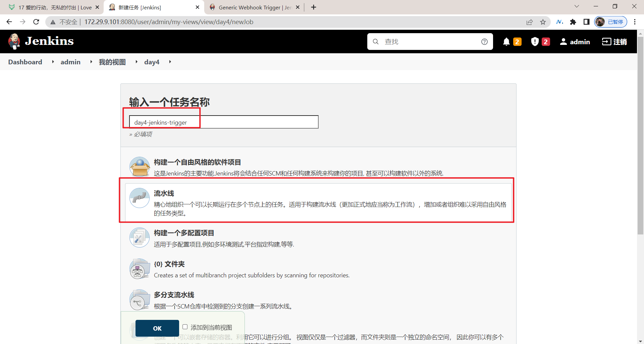Click the 输入一个任务名称 heading
644x344 pixels.
169,102
